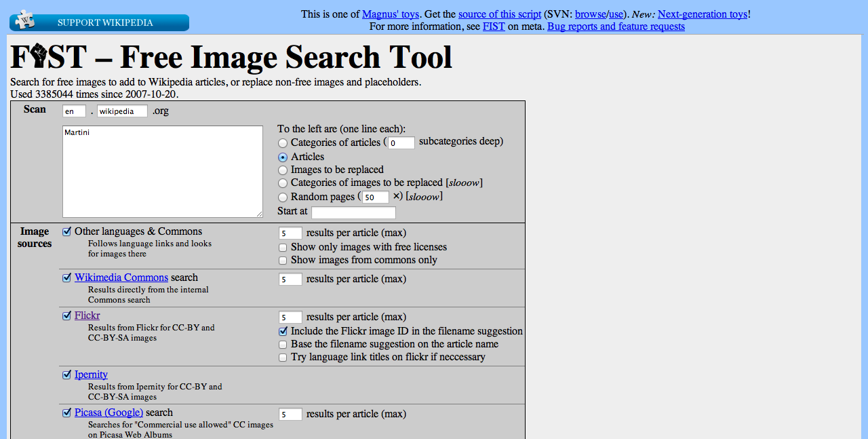Select the Articles radio button
868x439 pixels.
pos(283,157)
